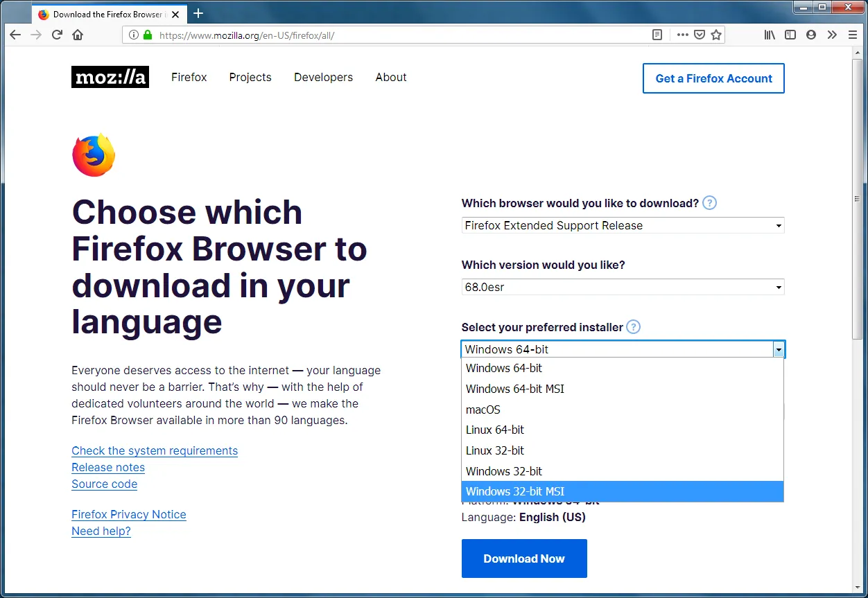Open the Developers menu item
Screen dimensions: 868x598
[x=323, y=77]
